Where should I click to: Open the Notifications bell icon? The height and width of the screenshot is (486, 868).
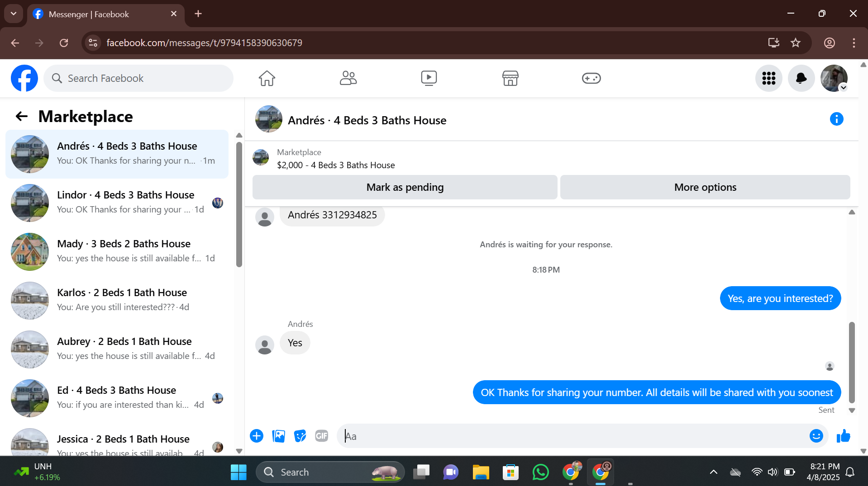(x=801, y=78)
